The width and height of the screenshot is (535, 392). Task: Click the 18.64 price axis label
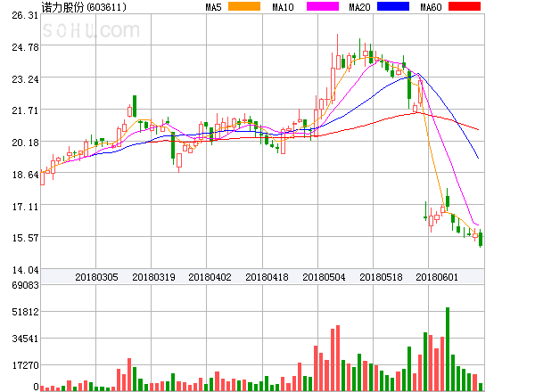click(x=25, y=175)
